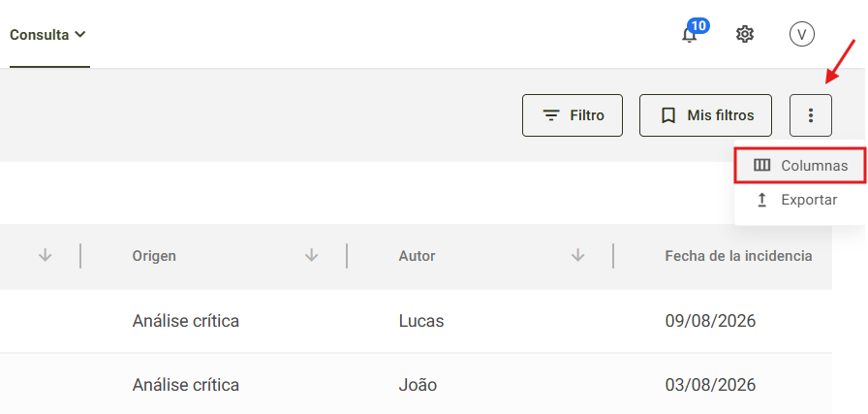
Task: Click the Fecha de la incidencia column header
Action: tap(738, 256)
